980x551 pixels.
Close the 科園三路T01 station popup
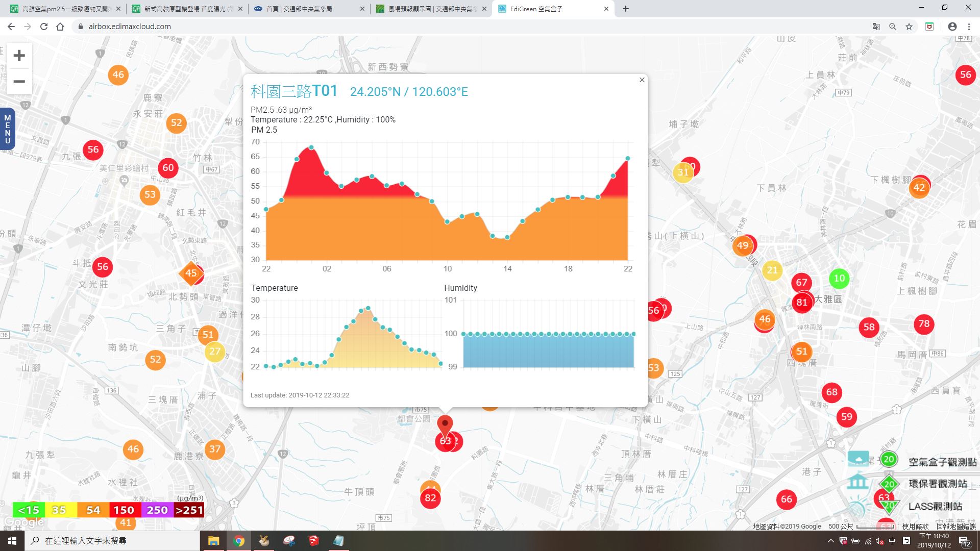[642, 80]
